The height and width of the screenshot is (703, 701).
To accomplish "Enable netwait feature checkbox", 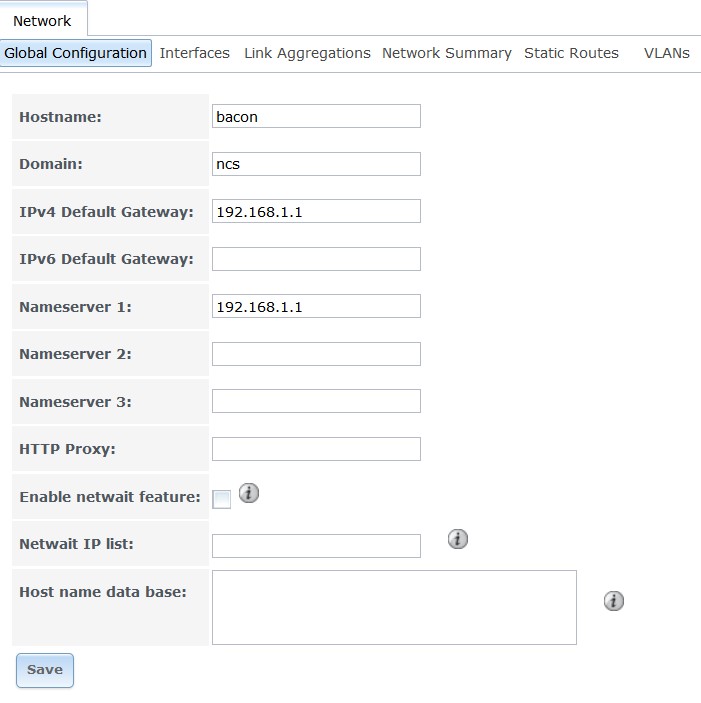I will pos(222,499).
